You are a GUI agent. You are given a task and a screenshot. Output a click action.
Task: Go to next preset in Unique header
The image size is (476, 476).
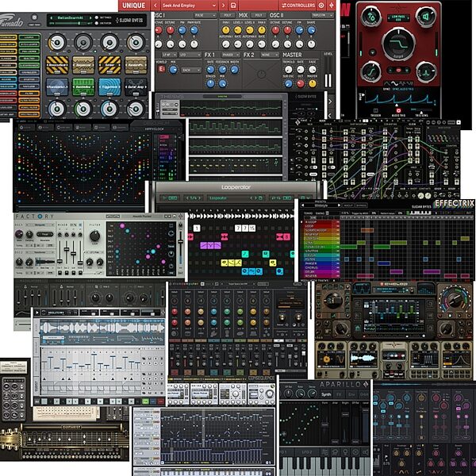tap(224, 6)
